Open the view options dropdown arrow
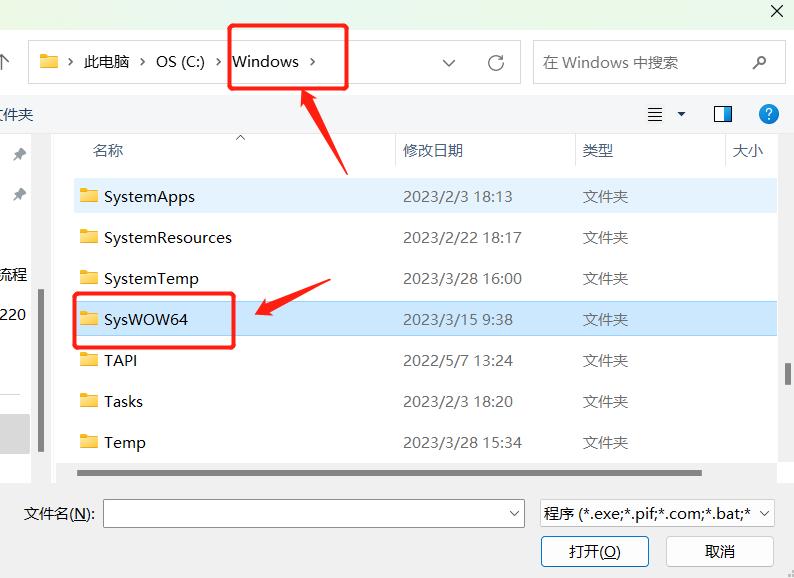 coord(682,114)
